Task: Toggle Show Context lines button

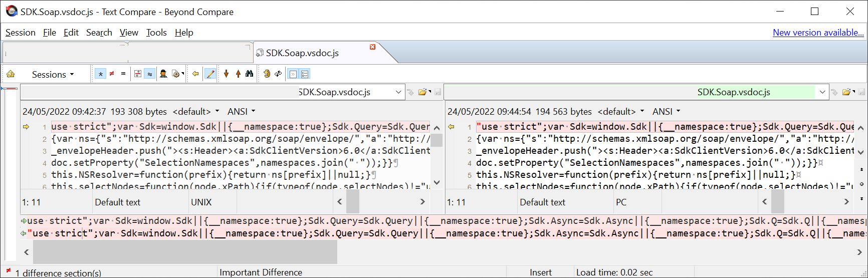Action: tap(138, 74)
